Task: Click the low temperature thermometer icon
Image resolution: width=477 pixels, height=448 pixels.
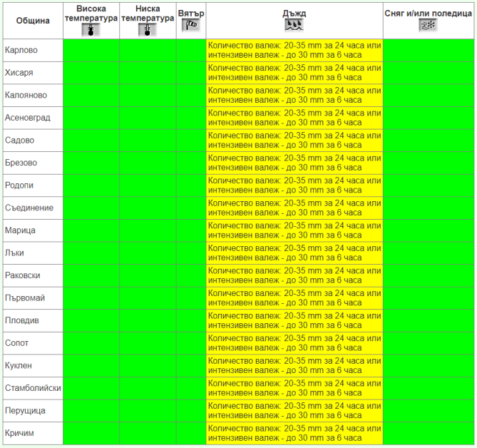Action: click(147, 29)
